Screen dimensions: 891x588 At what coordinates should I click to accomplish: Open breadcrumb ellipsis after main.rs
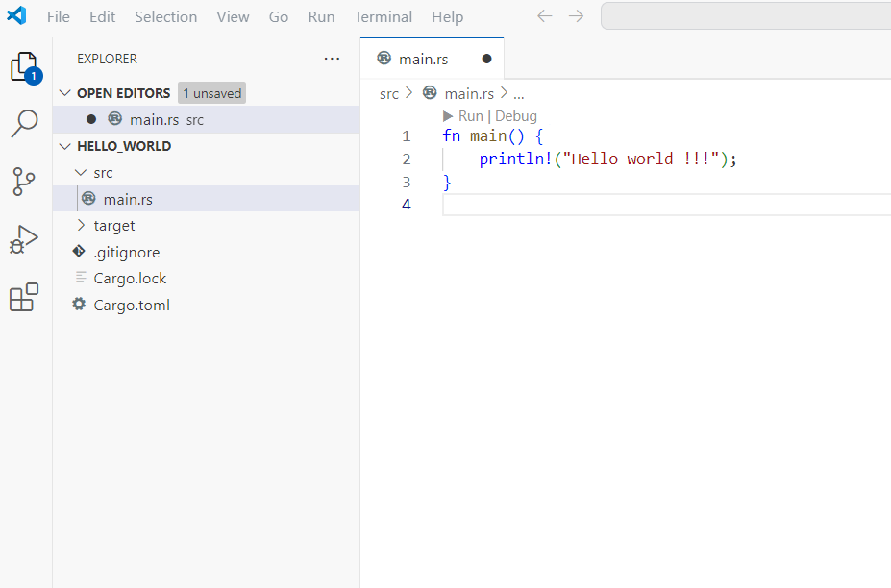point(518,94)
